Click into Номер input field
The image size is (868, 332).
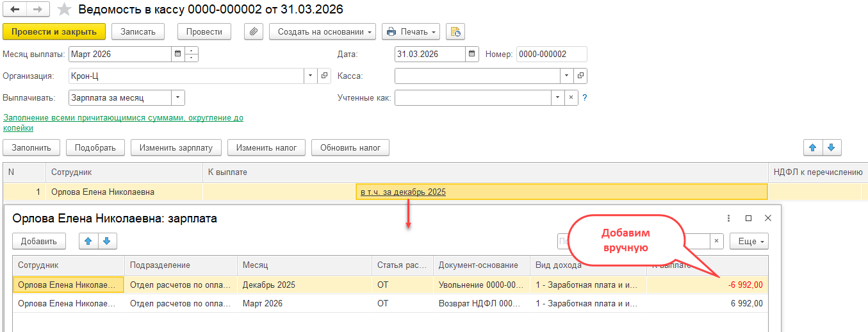552,54
